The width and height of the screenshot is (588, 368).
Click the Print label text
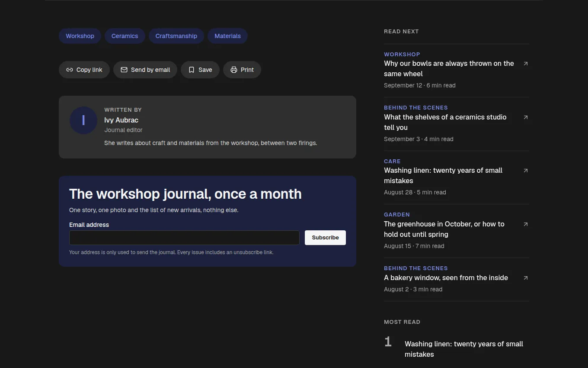point(247,70)
